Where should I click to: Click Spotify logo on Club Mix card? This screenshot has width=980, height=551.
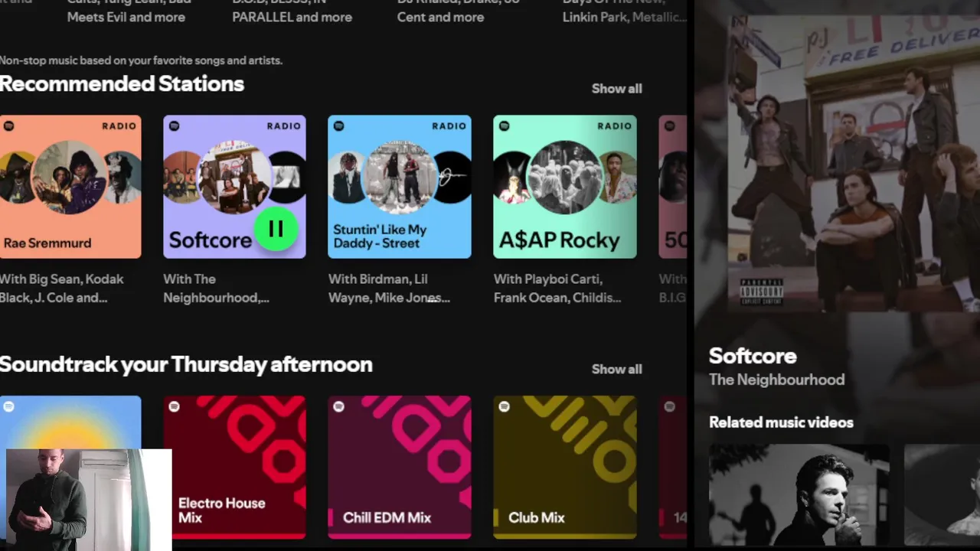[505, 406]
